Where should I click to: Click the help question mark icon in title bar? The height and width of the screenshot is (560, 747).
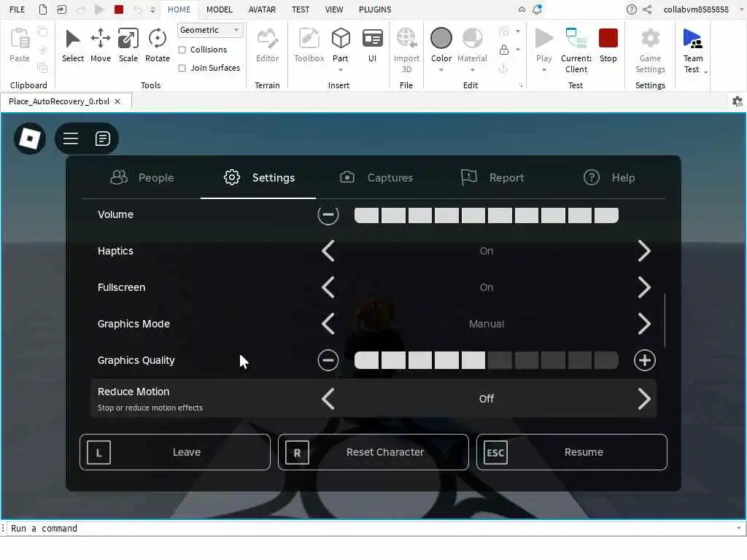631,9
